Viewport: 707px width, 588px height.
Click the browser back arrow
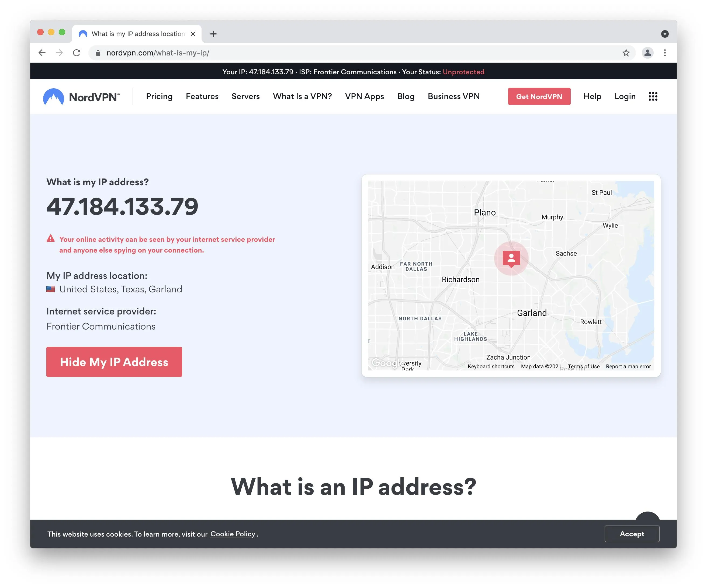pyautogui.click(x=42, y=53)
